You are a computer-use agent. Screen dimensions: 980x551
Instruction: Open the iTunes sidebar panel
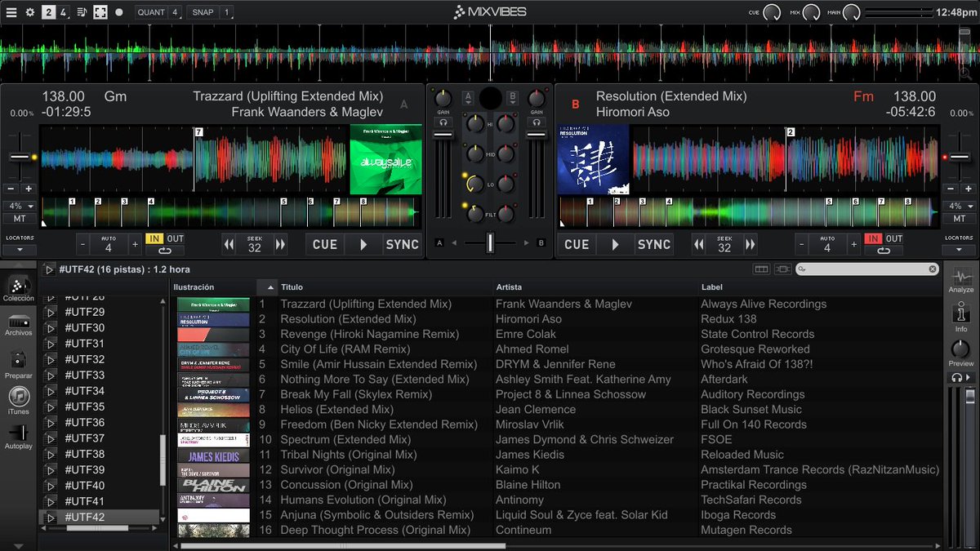coord(19,401)
